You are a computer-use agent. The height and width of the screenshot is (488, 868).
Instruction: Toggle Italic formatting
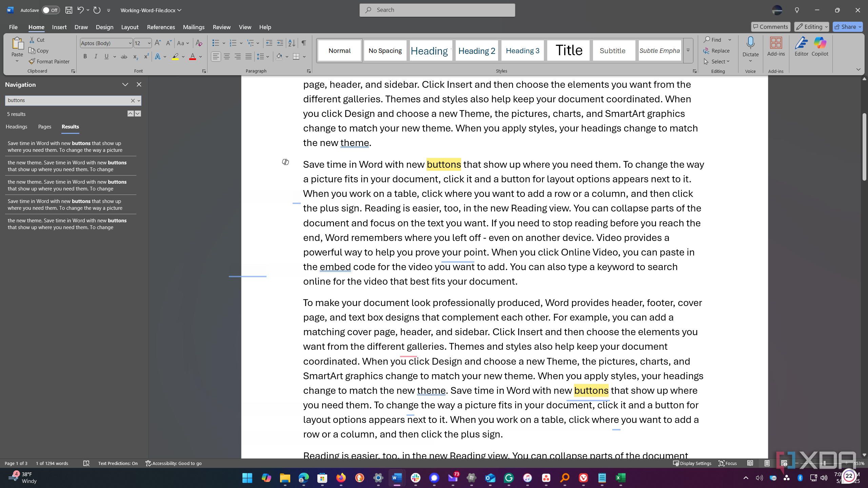(96, 57)
